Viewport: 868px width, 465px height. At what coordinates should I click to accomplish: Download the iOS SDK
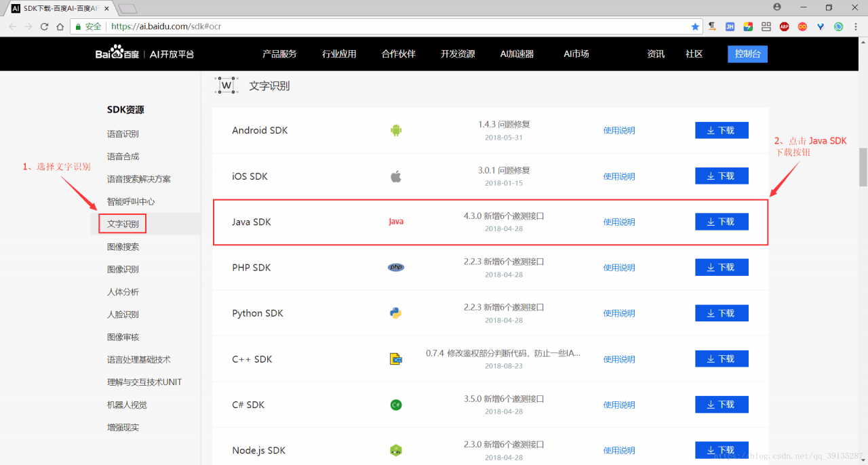[x=722, y=176]
